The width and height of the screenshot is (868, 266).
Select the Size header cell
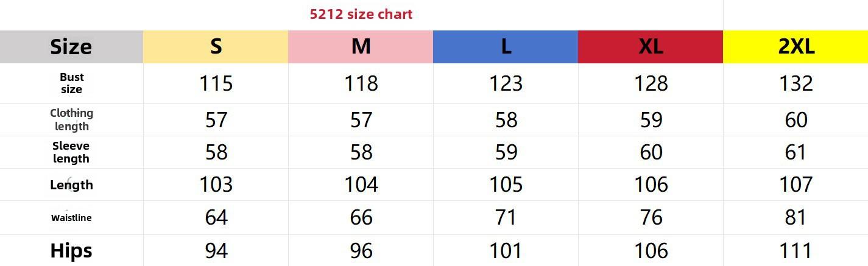(x=71, y=46)
